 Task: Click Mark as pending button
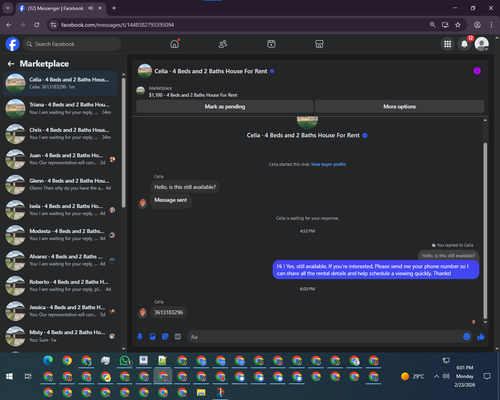click(x=225, y=107)
